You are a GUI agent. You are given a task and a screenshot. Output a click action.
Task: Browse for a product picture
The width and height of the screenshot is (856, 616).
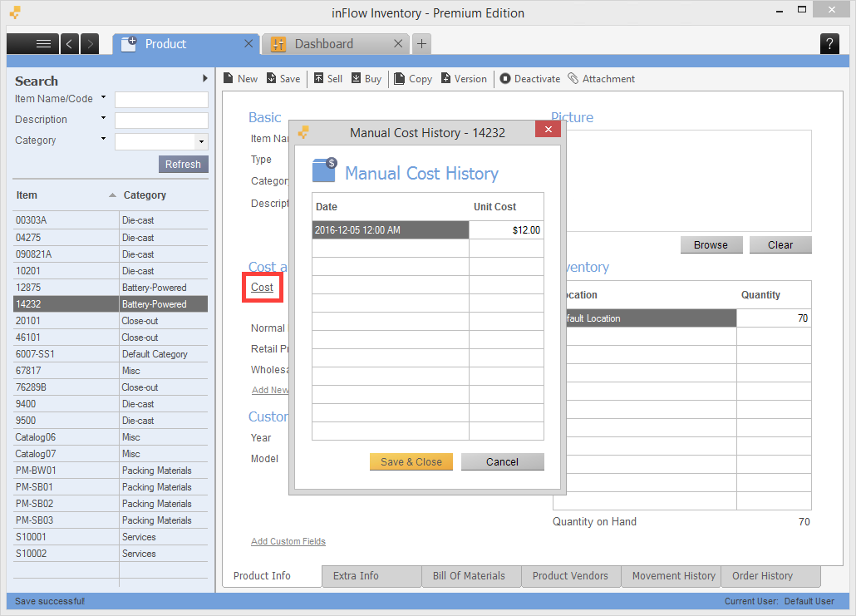711,244
